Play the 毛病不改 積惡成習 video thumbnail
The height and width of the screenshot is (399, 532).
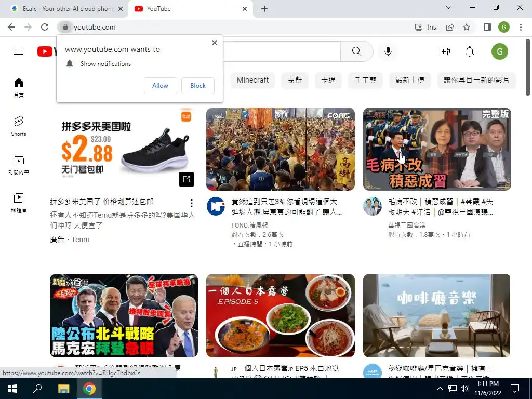[437, 149]
